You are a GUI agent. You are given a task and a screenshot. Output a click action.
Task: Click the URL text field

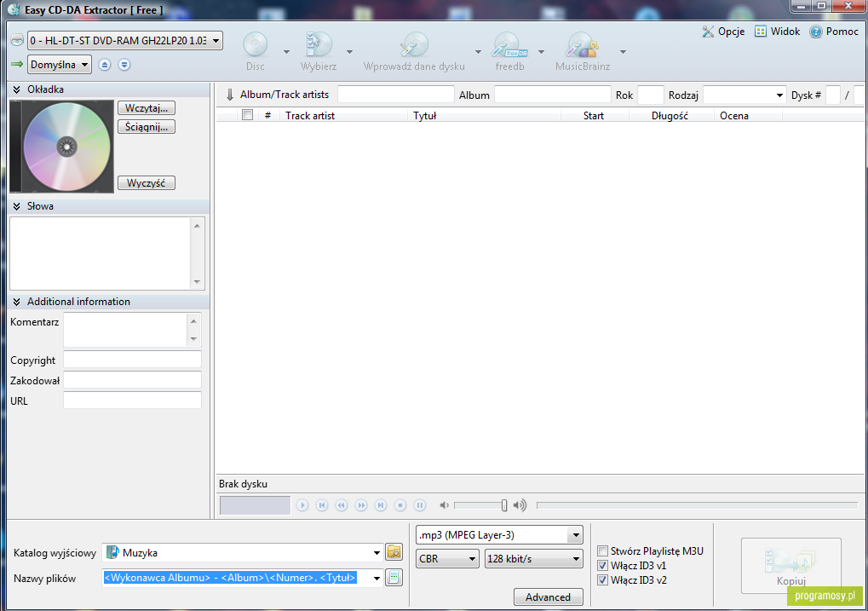pyautogui.click(x=132, y=400)
